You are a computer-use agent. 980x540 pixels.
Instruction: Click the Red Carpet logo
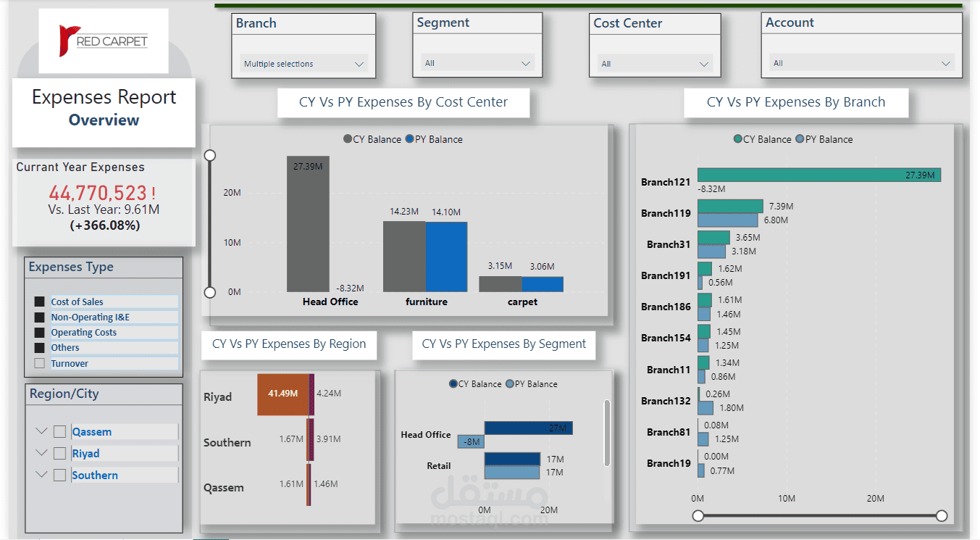[104, 41]
